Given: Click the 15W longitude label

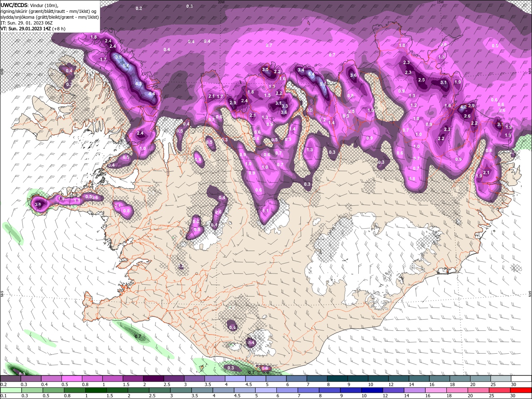Looking at the screenshot, I should [x=440, y=2].
